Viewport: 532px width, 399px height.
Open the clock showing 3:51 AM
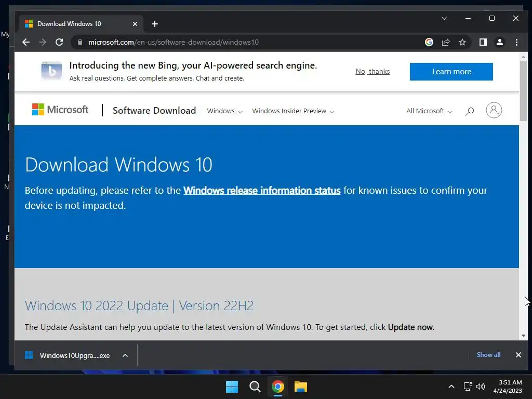(508, 387)
